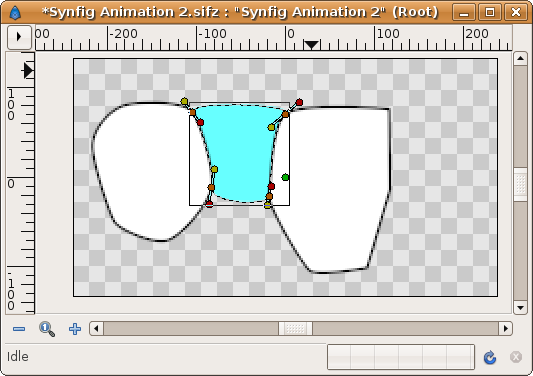Open the canvas menu caret button
This screenshot has width=533, height=376.
(19, 36)
